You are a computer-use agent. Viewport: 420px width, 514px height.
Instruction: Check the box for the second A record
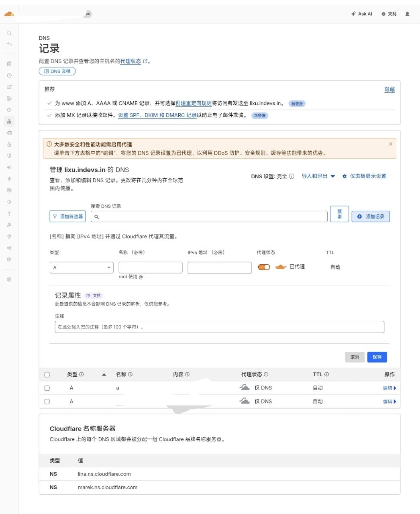47,402
